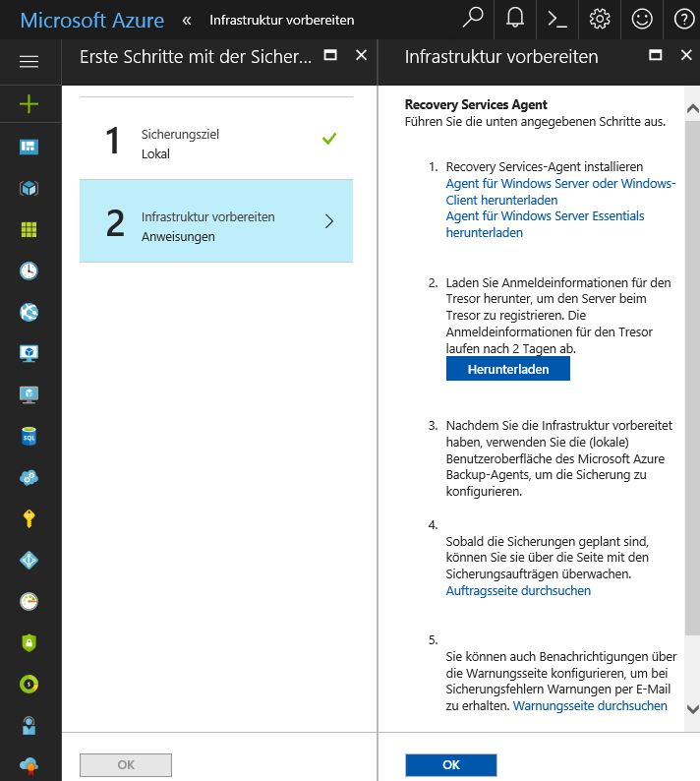Click the Infrastruktur vorbereiten breadcrumb
The height and width of the screenshot is (781, 700).
point(282,20)
